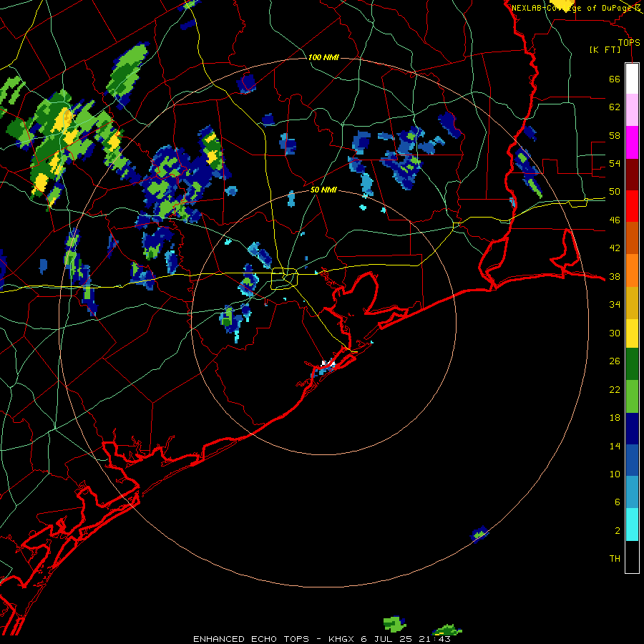Click the '[K FT]' units label
The height and width of the screenshot is (644, 644).
point(605,50)
